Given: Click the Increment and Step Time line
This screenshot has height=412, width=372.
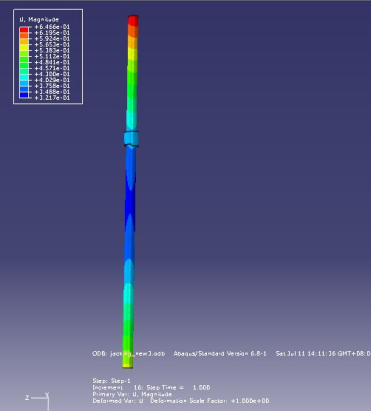Looking at the screenshot, I should [x=151, y=387].
